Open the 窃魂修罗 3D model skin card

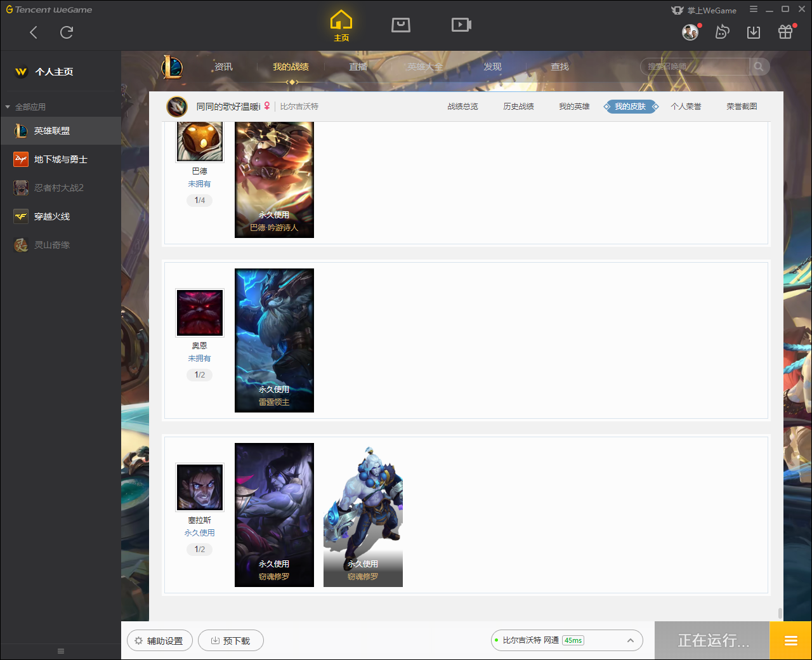click(x=363, y=515)
